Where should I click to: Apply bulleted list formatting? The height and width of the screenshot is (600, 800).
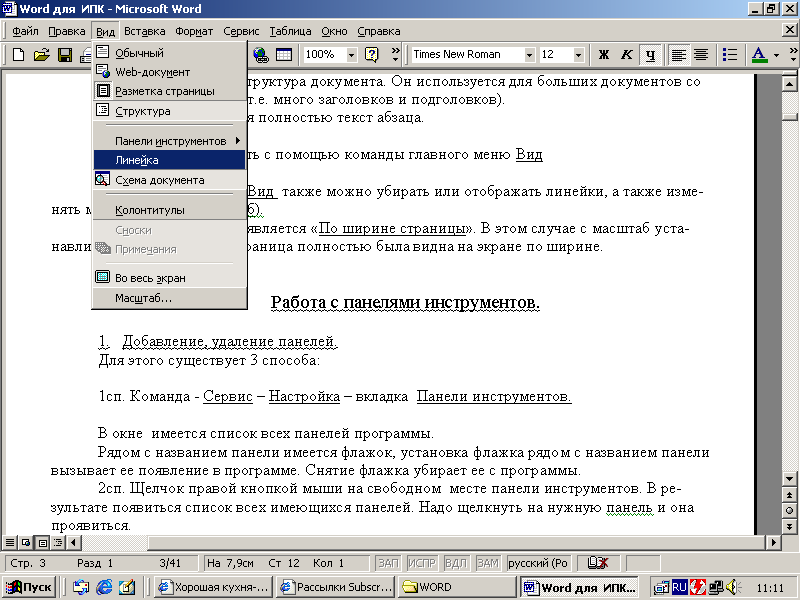click(730, 54)
